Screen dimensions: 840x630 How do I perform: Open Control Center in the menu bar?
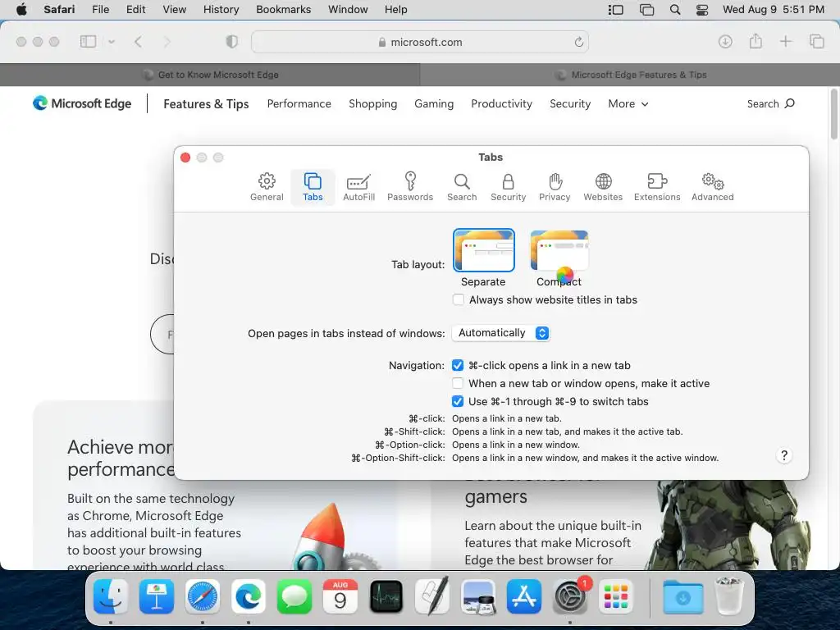click(x=702, y=9)
